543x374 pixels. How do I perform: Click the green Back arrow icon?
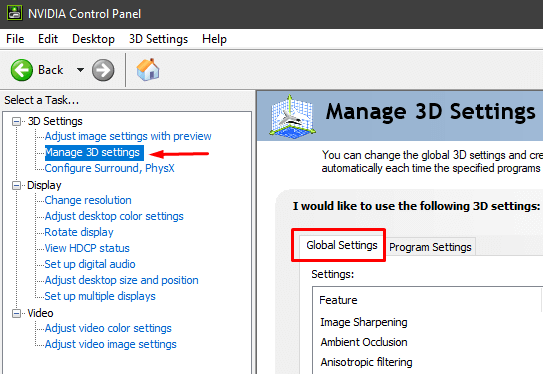22,70
